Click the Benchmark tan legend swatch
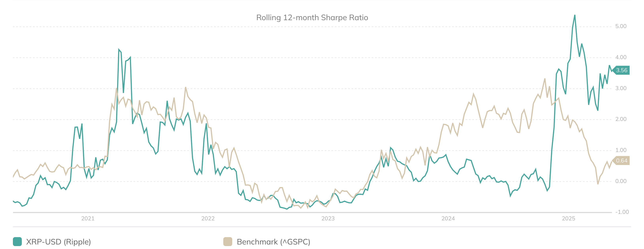The image size is (644, 249). click(x=228, y=241)
